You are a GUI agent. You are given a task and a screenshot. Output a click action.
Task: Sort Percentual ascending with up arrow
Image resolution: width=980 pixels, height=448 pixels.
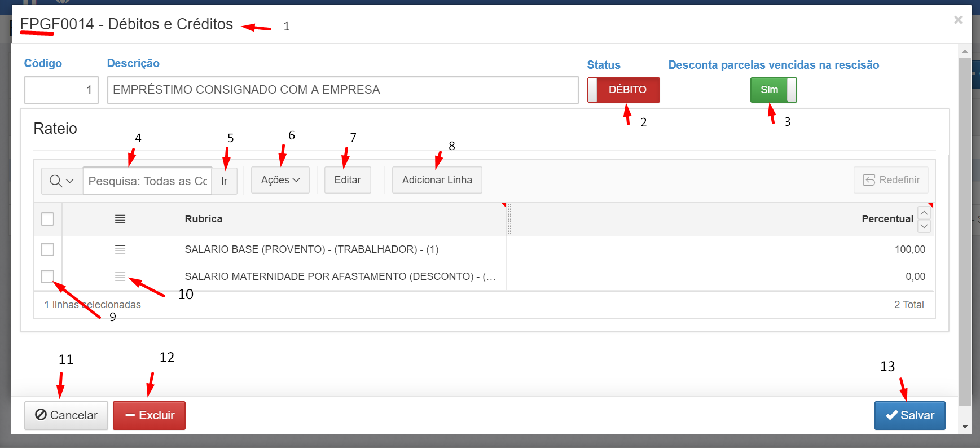pos(924,213)
